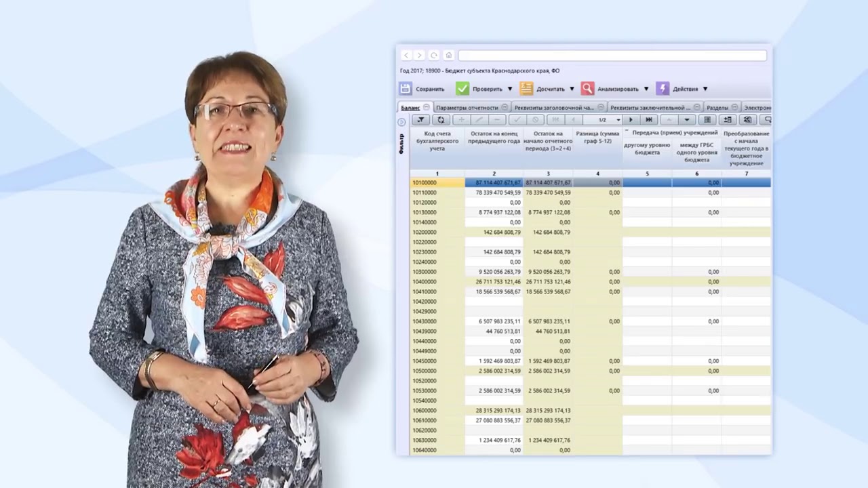This screenshot has height=488, width=868.
Task: Click the delete row minus icon
Action: coord(497,120)
